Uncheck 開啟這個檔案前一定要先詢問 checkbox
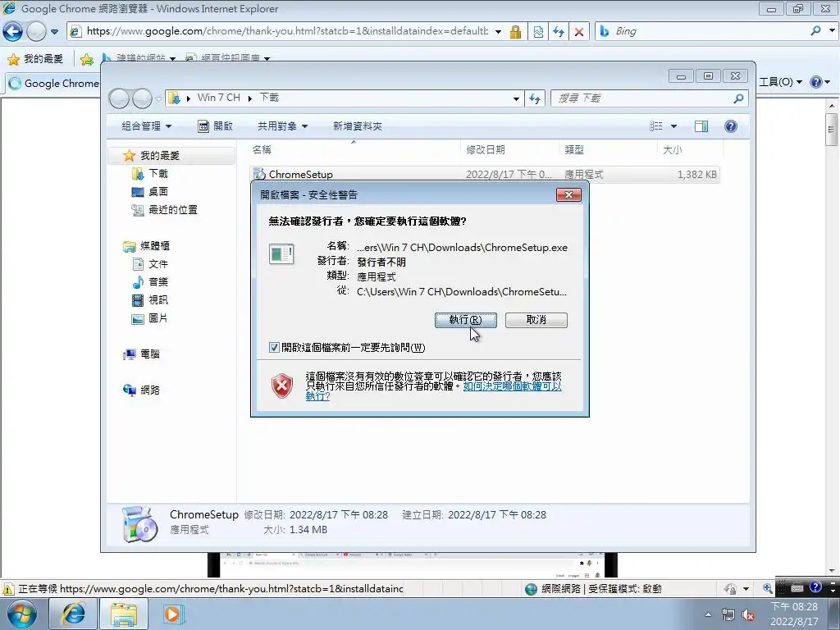This screenshot has width=840, height=630. click(x=274, y=347)
